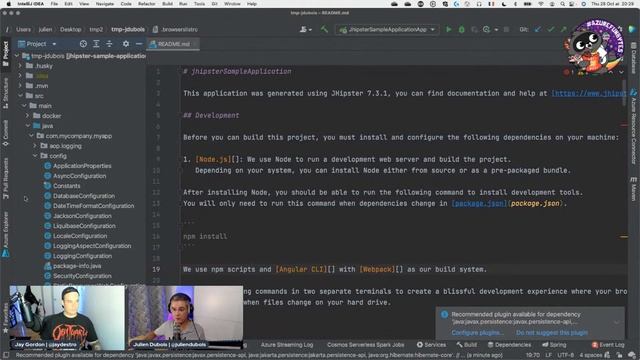Open the Project sidebar tab

tap(6, 53)
